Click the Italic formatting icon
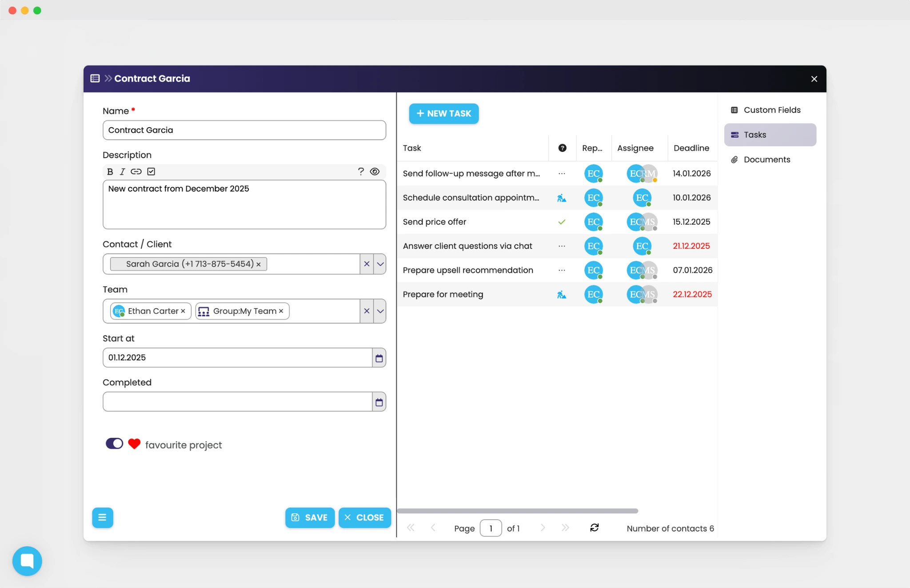Image resolution: width=910 pixels, height=588 pixels. 123,172
